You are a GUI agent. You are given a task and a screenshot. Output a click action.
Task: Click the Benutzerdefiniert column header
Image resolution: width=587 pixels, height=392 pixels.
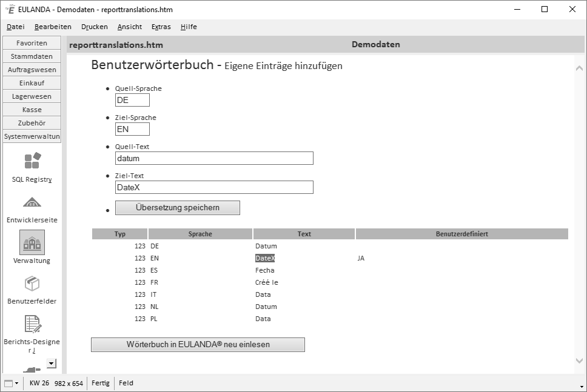coord(462,234)
